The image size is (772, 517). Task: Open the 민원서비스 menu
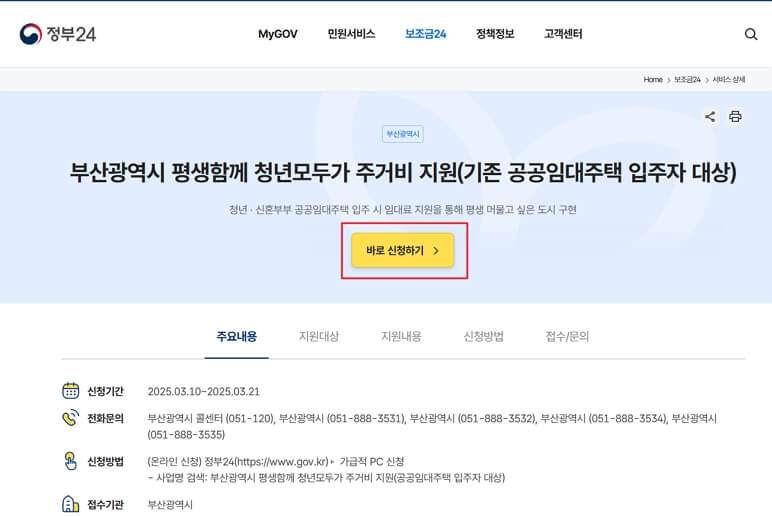point(351,34)
